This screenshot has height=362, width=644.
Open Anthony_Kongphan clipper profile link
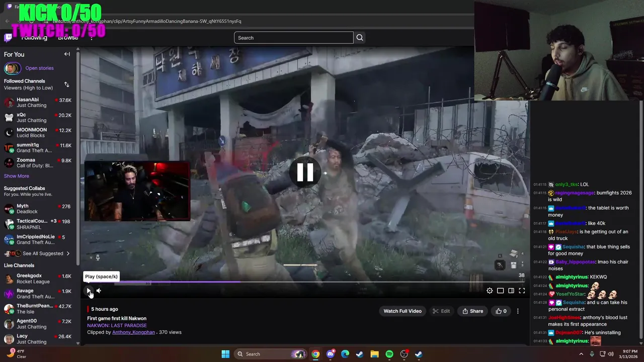[133, 332]
